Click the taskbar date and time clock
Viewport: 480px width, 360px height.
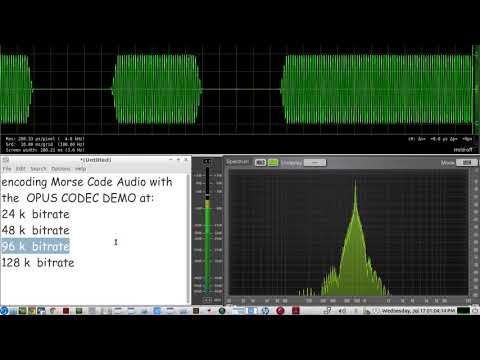click(x=418, y=311)
